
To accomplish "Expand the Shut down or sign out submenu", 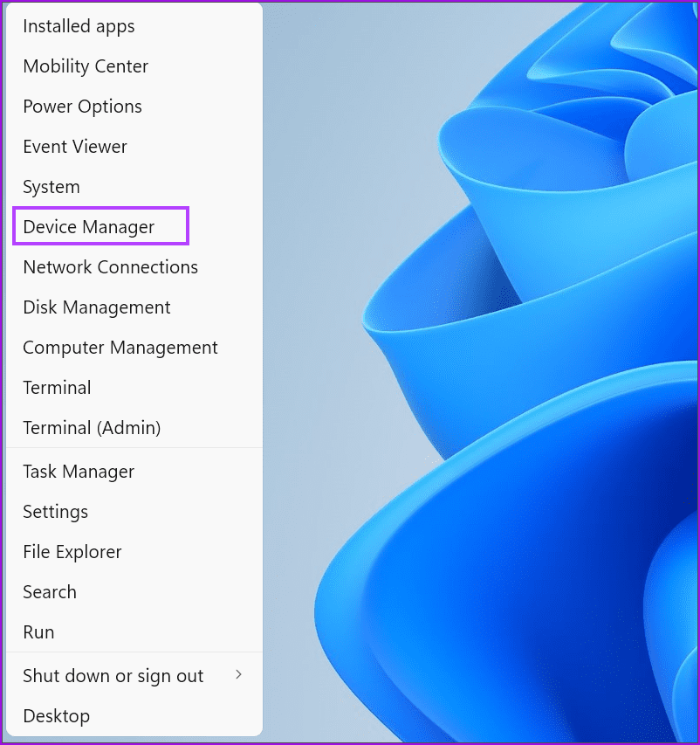I will pos(237,676).
